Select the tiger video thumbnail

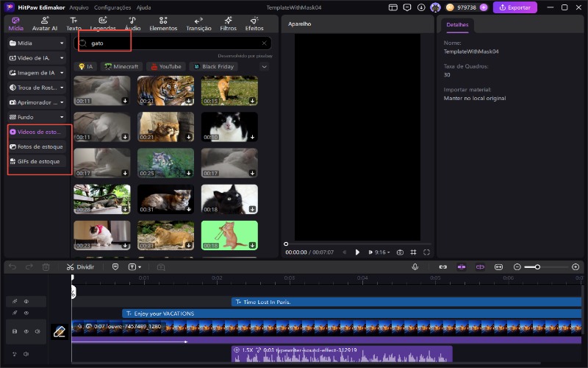click(166, 91)
